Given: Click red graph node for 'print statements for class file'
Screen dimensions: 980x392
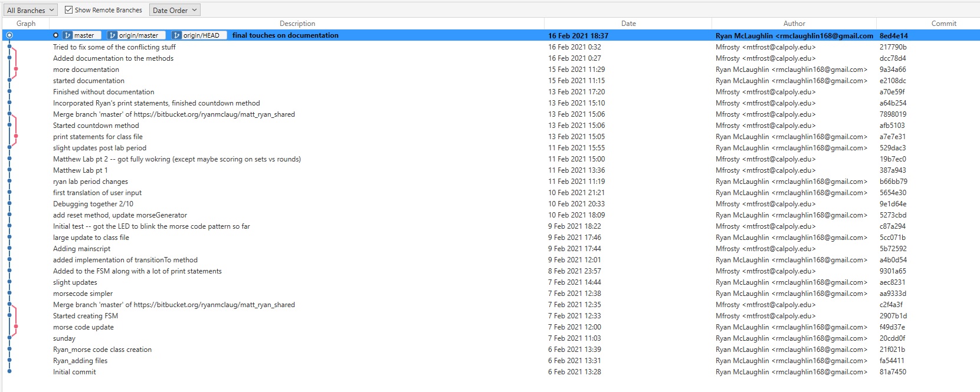Looking at the screenshot, I should (16, 137).
